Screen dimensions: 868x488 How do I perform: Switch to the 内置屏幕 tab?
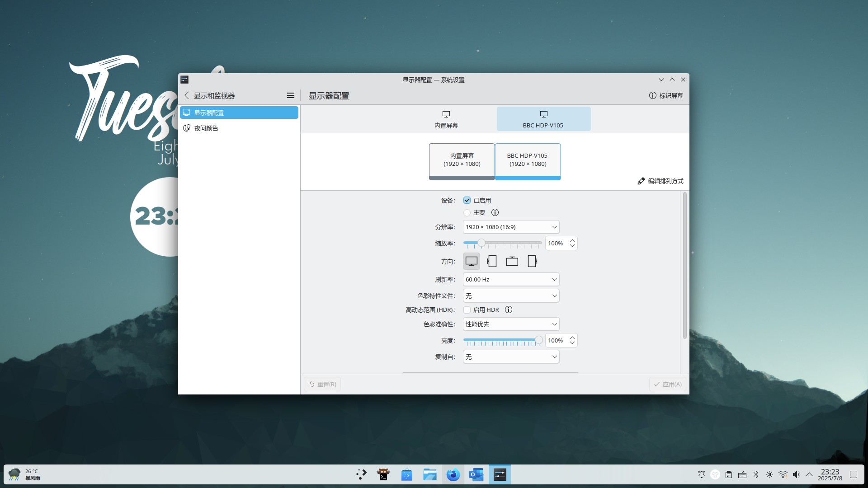(446, 119)
